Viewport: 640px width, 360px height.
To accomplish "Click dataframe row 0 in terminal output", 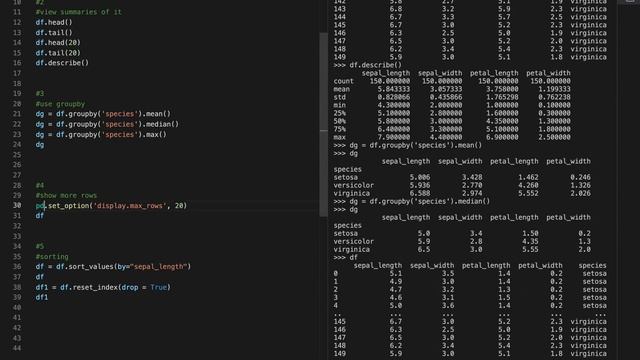I will pos(470,273).
